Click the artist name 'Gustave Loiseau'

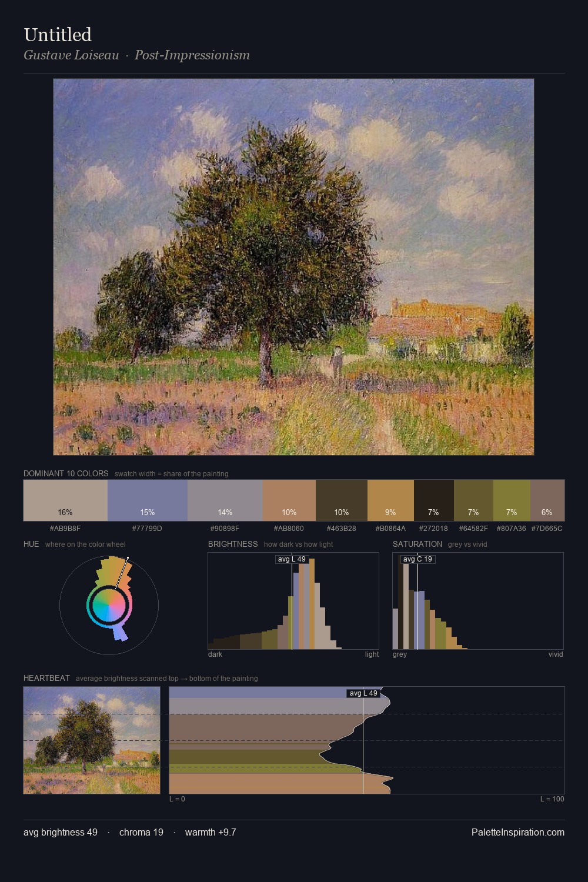click(71, 55)
